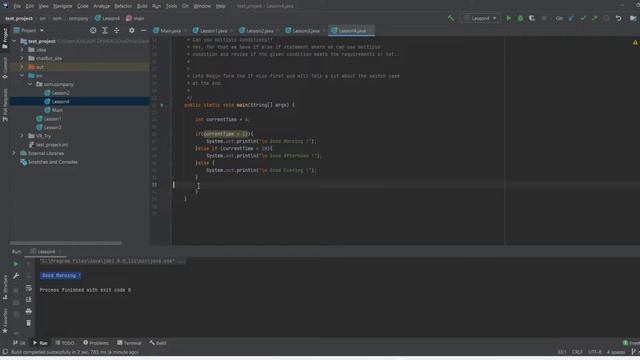The image size is (640, 360).
Task: Open the Build menu
Action: tap(142, 6)
